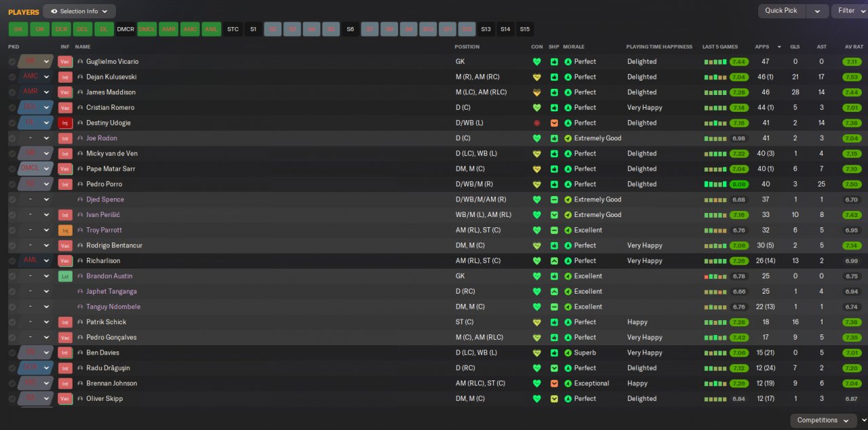Click Inj icon for Troy Parrott
868x430 pixels.
pos(65,230)
